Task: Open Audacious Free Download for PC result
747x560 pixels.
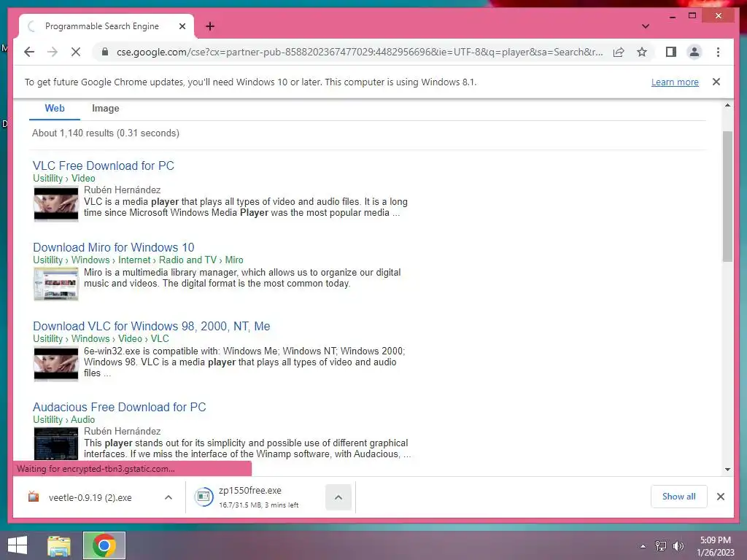Action: 119,407
